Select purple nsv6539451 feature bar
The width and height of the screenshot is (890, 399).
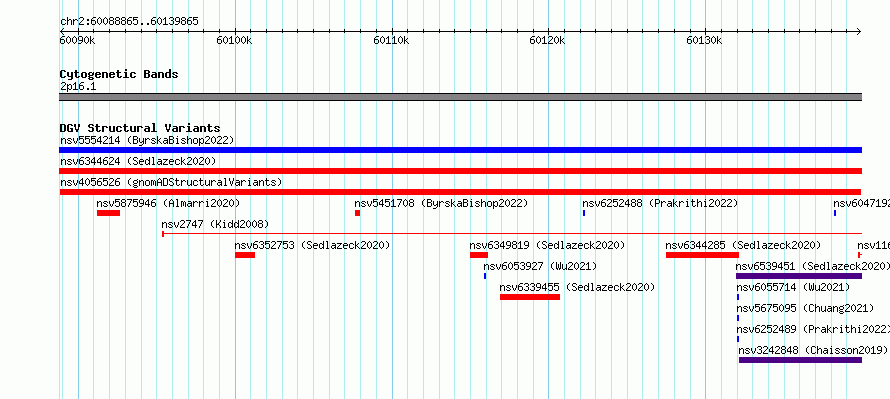(x=799, y=276)
